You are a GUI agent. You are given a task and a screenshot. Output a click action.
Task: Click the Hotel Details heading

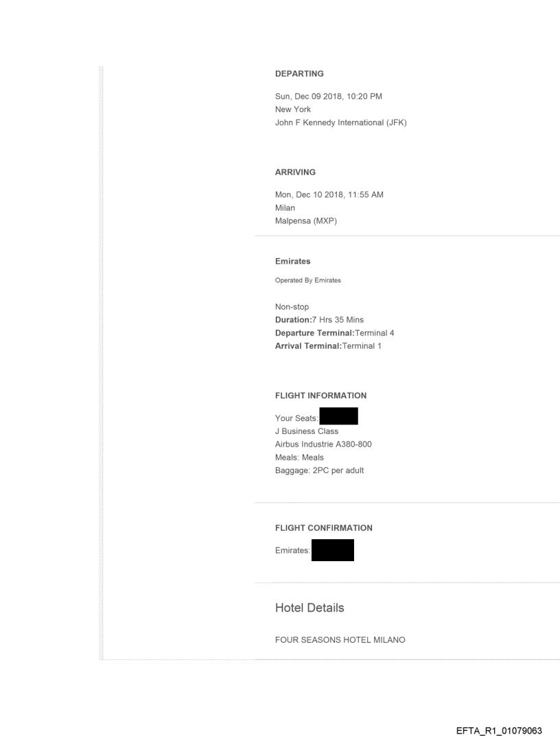coord(309,609)
